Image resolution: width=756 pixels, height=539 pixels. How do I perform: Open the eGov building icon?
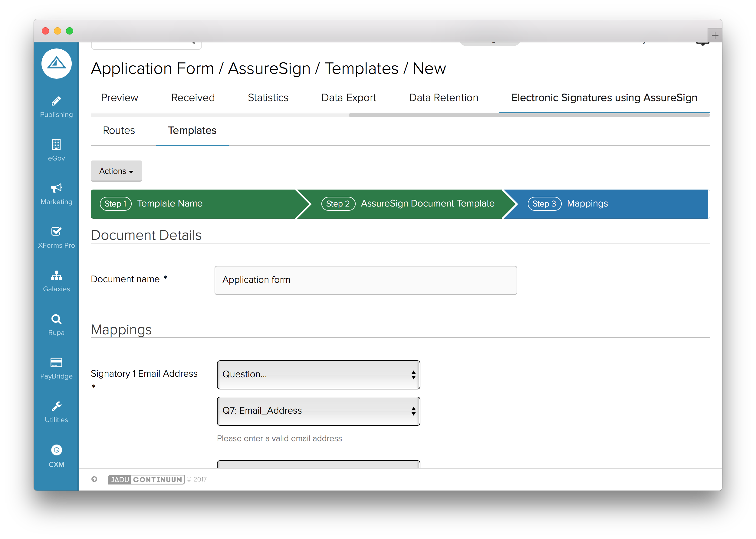coord(56,145)
